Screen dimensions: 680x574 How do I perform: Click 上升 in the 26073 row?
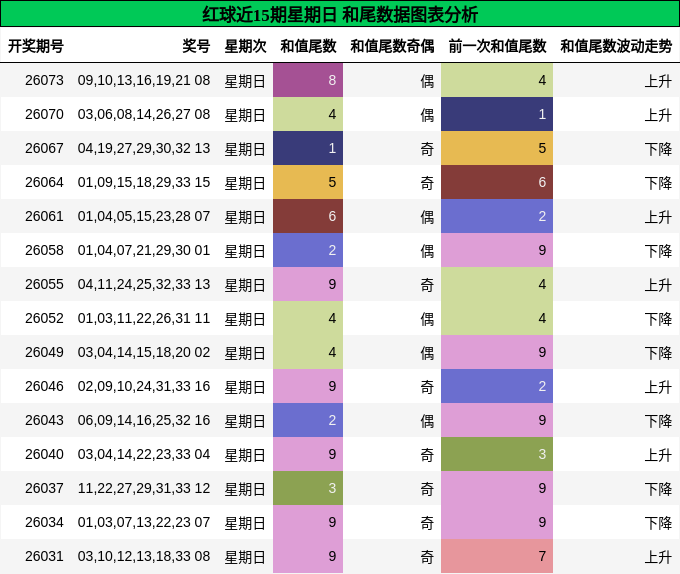coord(658,81)
